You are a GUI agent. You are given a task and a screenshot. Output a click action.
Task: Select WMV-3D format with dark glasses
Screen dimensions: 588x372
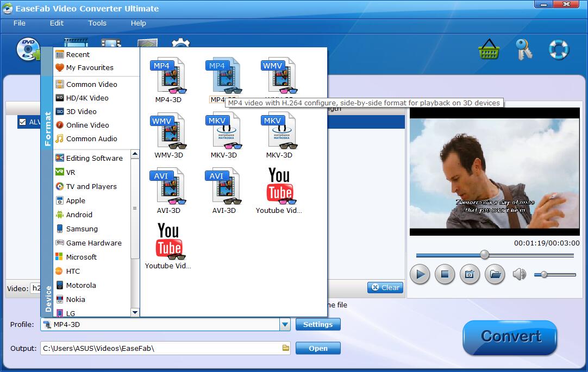168,136
